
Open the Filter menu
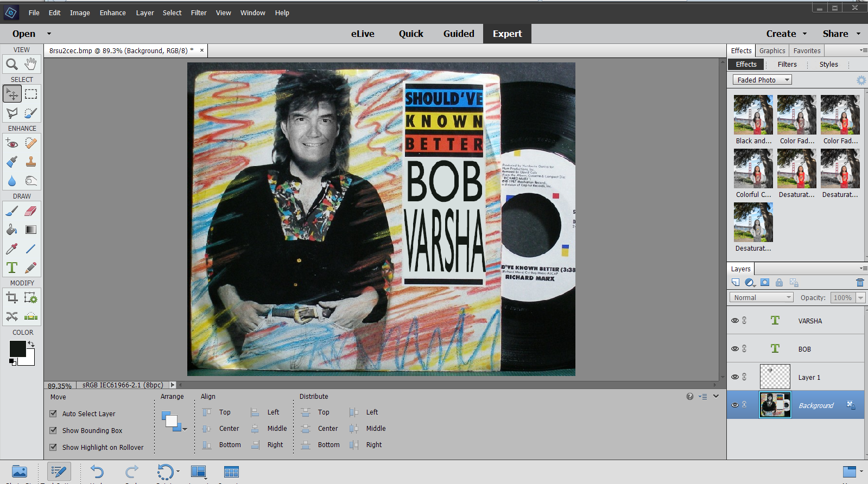(x=199, y=12)
